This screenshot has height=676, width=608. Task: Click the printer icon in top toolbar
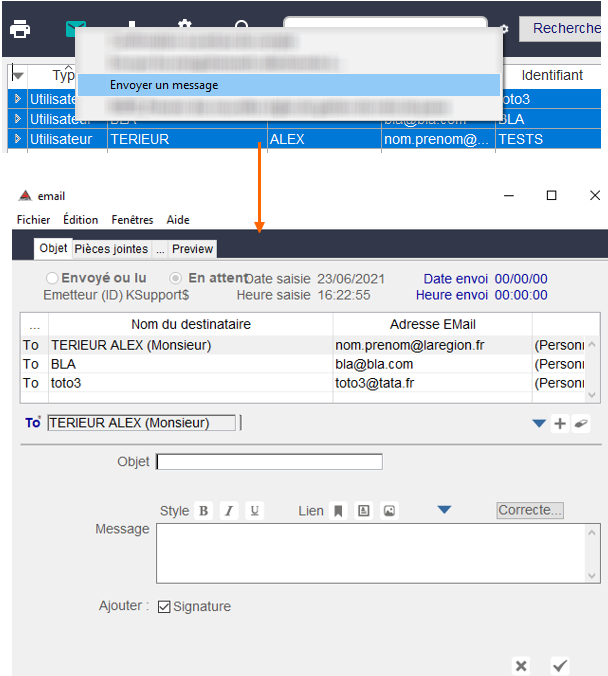click(x=20, y=29)
